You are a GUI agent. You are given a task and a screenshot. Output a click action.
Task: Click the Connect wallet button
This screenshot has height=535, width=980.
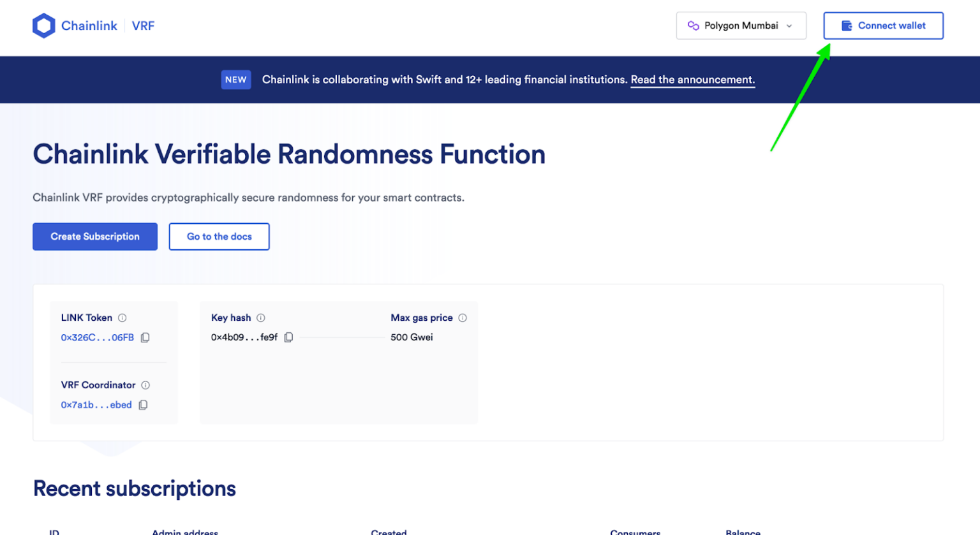tap(883, 26)
